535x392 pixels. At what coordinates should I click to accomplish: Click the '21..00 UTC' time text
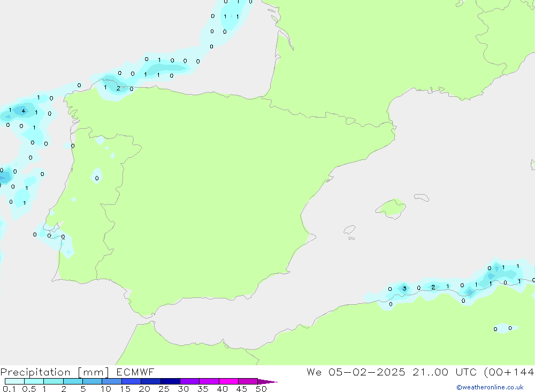click(444, 372)
